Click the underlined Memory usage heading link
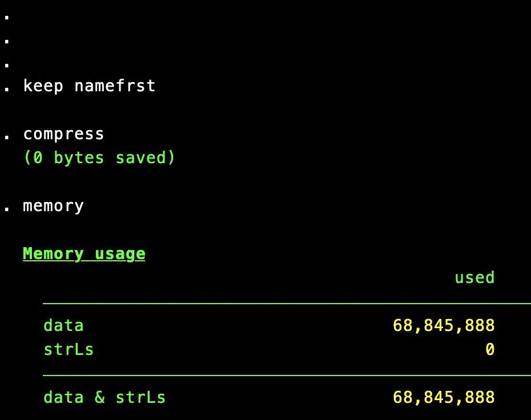This screenshot has width=531, height=420. point(84,254)
